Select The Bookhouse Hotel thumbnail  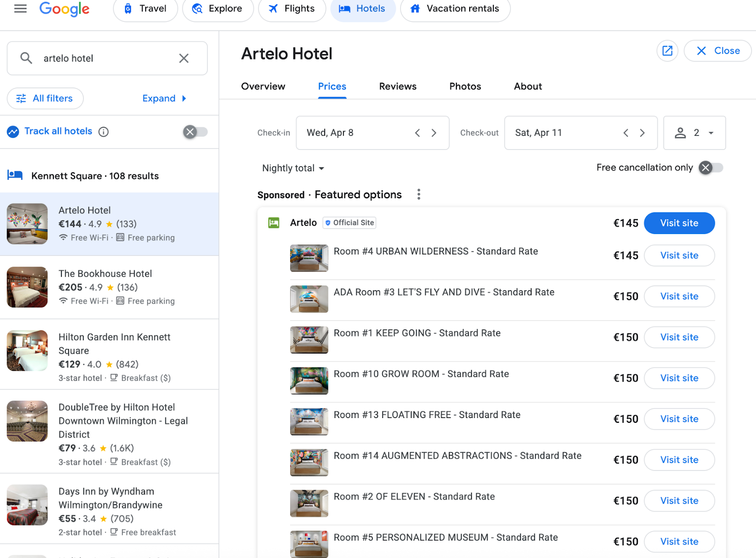[x=27, y=287]
